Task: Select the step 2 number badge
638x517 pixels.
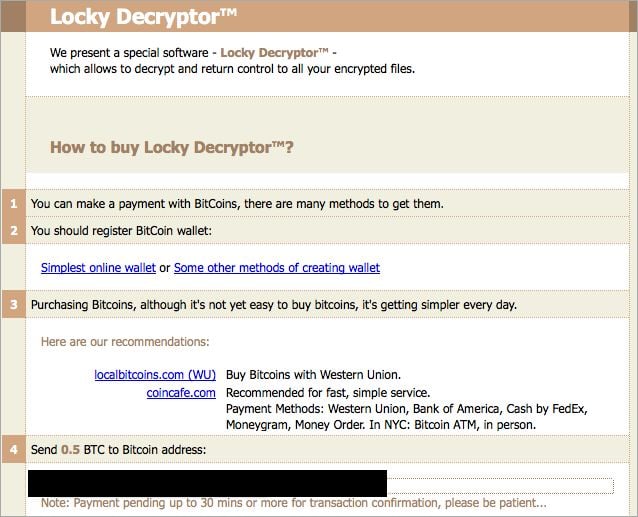Action: [13, 231]
